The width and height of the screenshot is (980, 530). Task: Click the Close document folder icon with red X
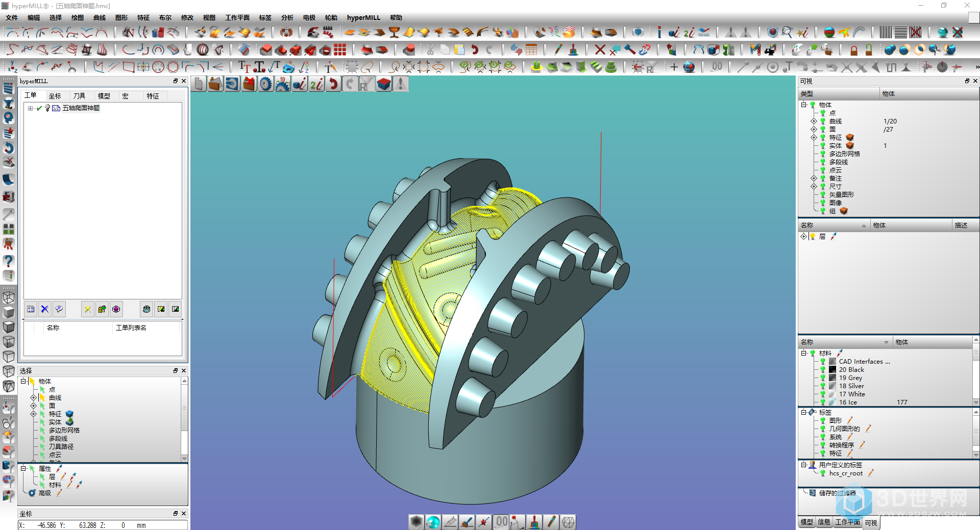249,84
